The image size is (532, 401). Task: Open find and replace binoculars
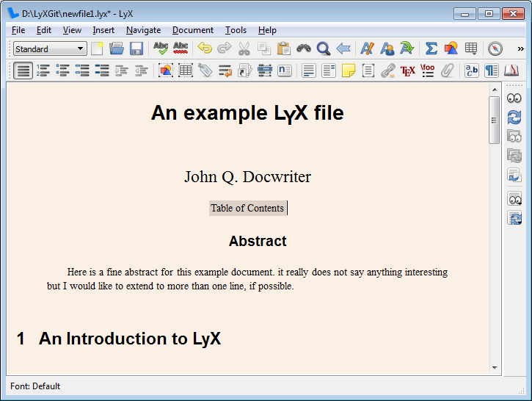[304, 48]
